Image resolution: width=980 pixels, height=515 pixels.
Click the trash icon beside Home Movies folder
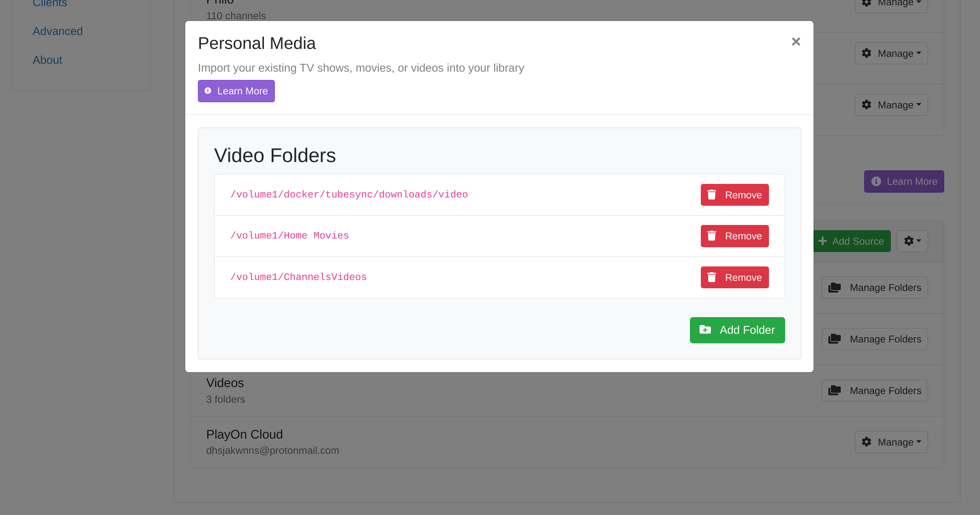[712, 236]
